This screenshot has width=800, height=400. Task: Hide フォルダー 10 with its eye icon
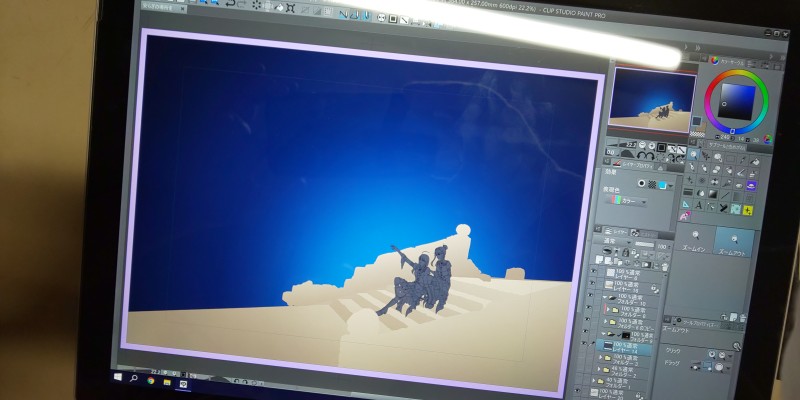pos(590,294)
